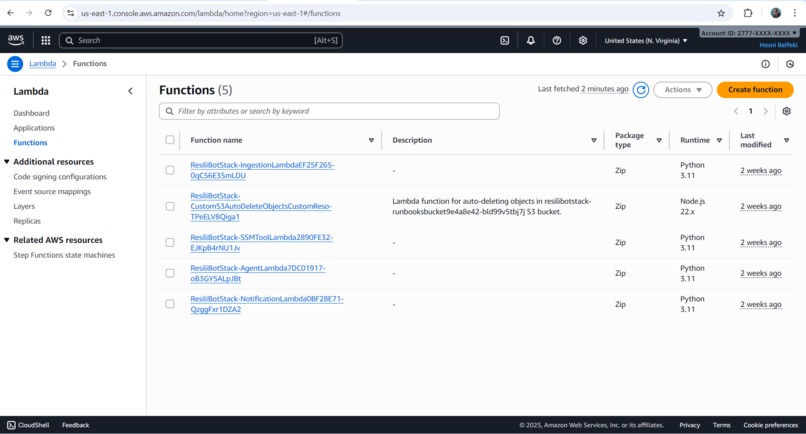Select all functions checkbox in header

pyautogui.click(x=170, y=140)
